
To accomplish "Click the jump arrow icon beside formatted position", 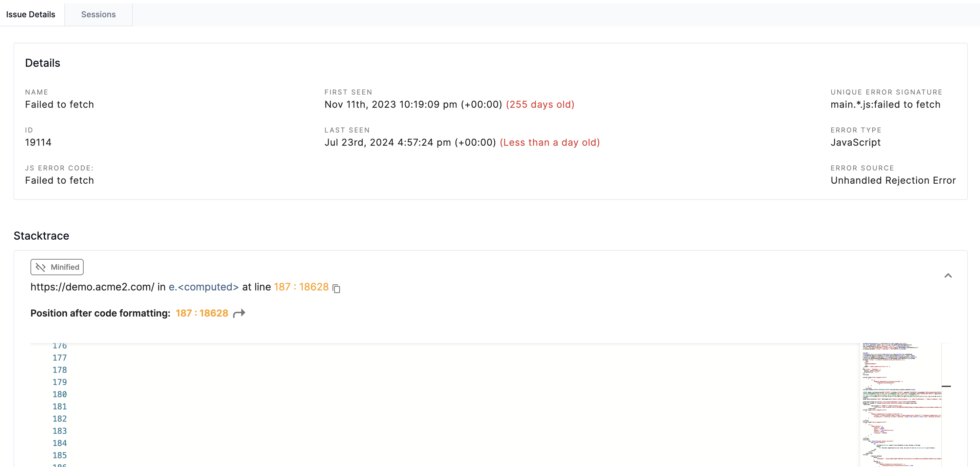I will coord(239,313).
